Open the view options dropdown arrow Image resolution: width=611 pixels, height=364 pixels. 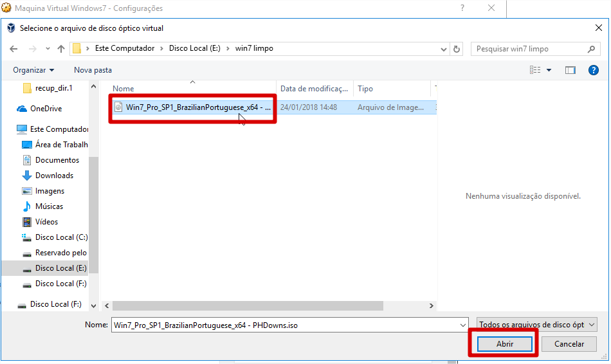[x=549, y=70]
